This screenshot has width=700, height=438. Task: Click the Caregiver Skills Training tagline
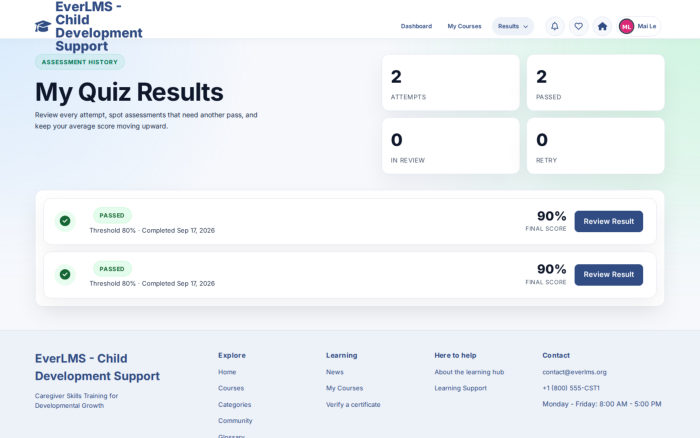point(76,400)
